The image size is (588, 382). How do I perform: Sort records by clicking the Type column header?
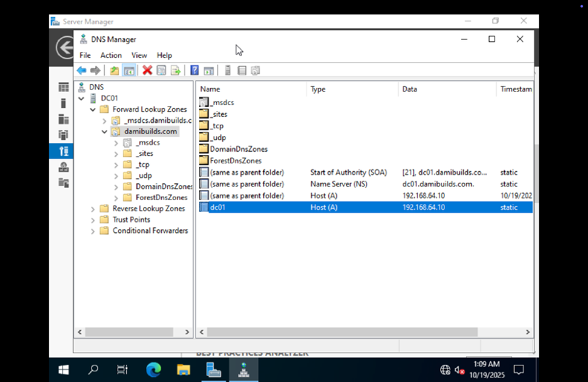[318, 89]
